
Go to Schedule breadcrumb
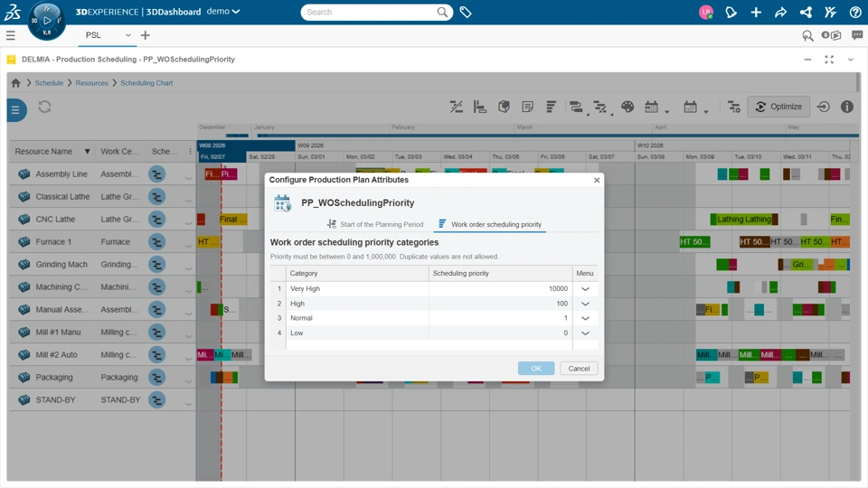(x=49, y=83)
